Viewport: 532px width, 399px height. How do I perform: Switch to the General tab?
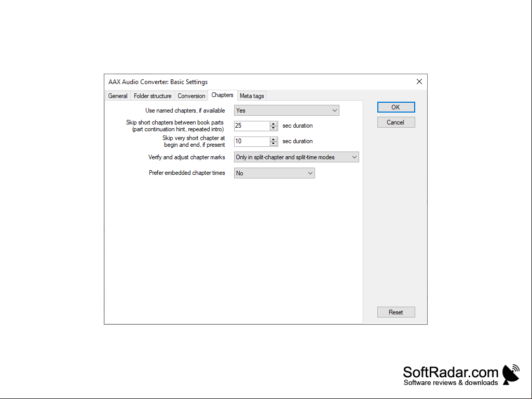click(x=118, y=96)
